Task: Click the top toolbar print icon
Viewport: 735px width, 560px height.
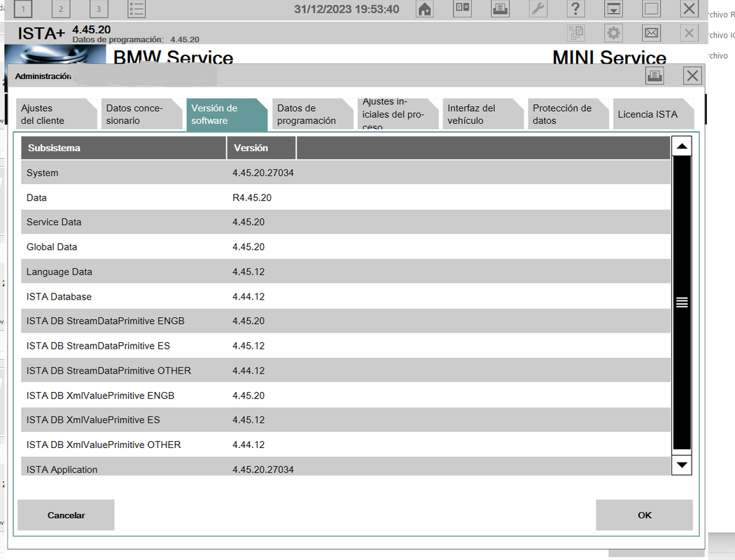Action: [x=500, y=8]
